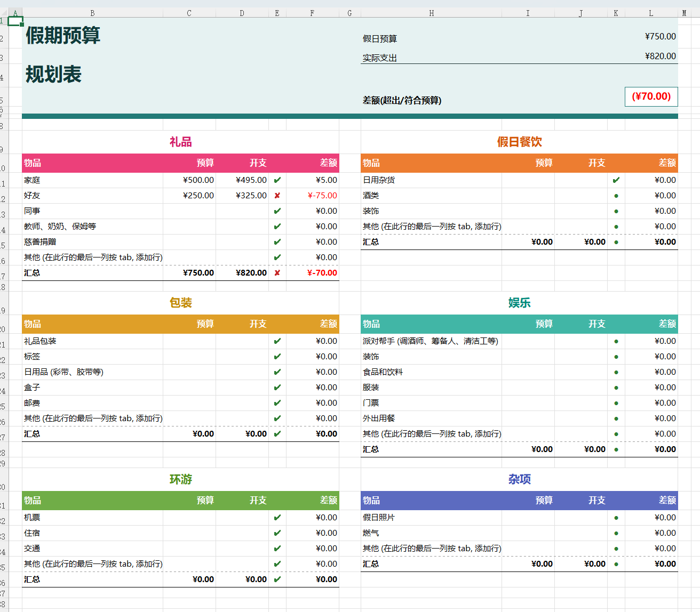
Task: Select column H header
Action: pyautogui.click(x=431, y=13)
